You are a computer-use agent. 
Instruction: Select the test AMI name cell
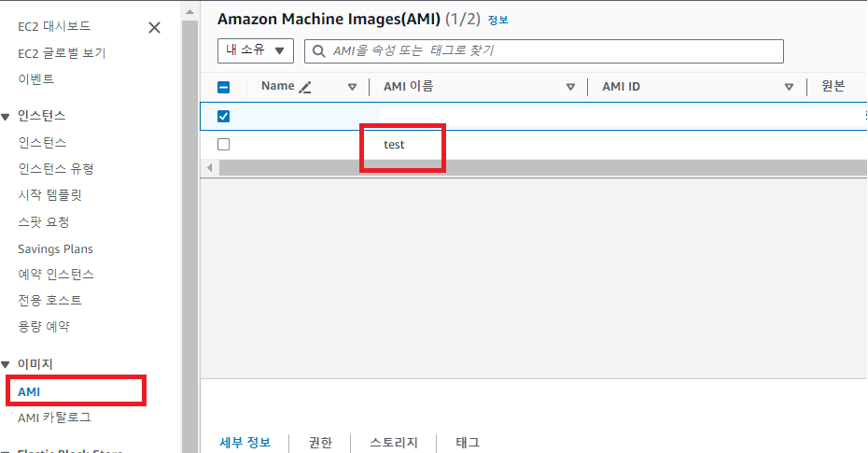[x=394, y=145]
